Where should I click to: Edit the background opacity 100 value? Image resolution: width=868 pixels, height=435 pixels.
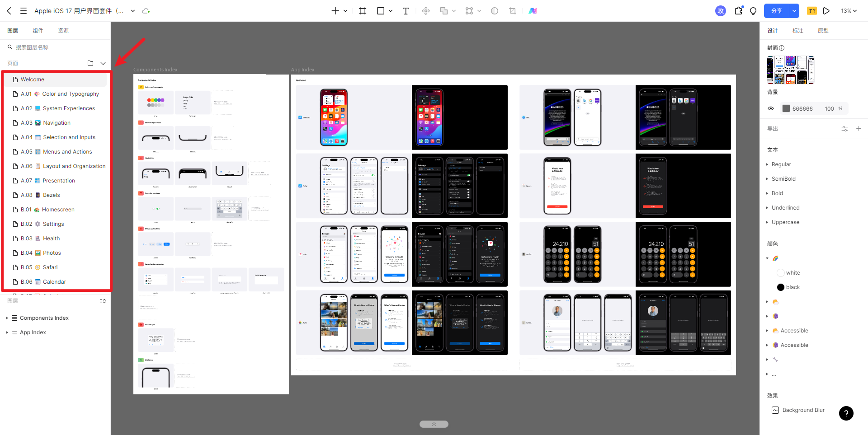pyautogui.click(x=829, y=108)
